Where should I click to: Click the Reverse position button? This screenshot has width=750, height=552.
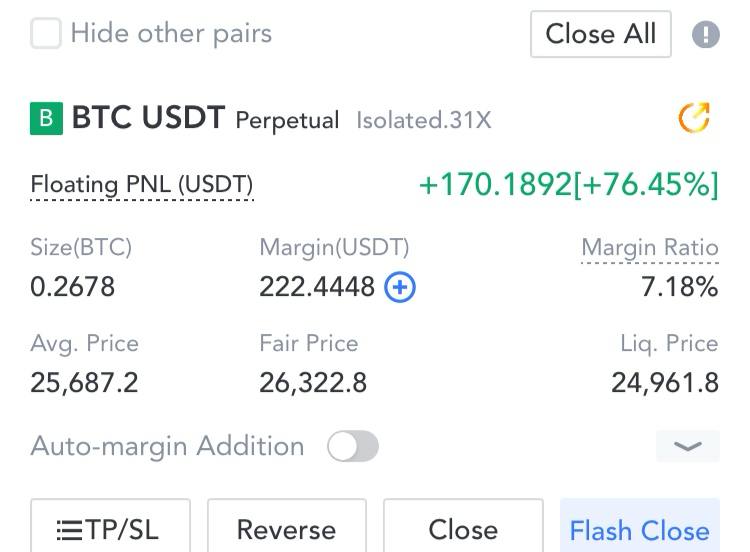pyautogui.click(x=287, y=526)
